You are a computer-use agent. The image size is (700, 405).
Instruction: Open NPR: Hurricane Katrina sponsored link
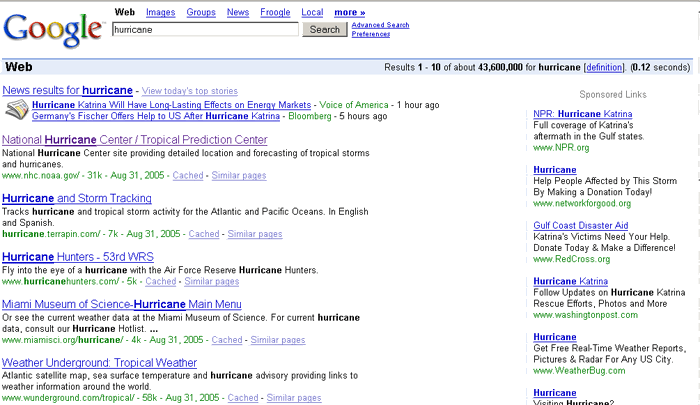583,114
